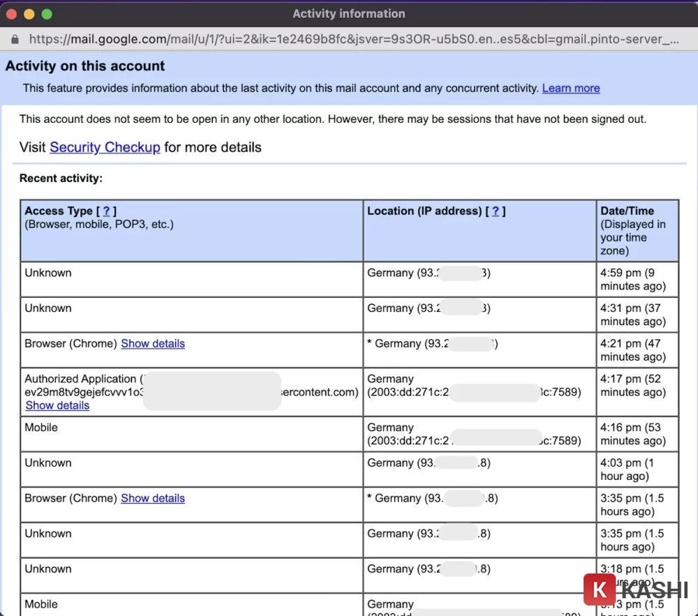Click the Date/Time column header

tap(627, 211)
